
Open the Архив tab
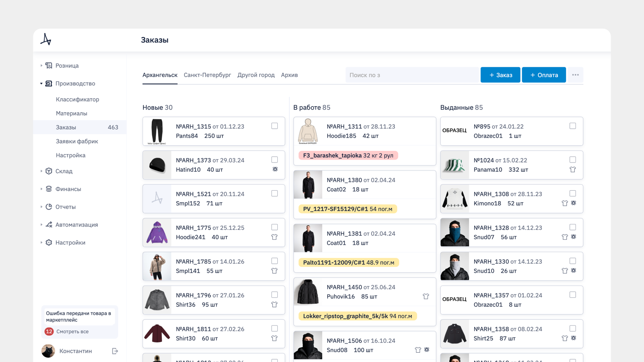coord(289,75)
